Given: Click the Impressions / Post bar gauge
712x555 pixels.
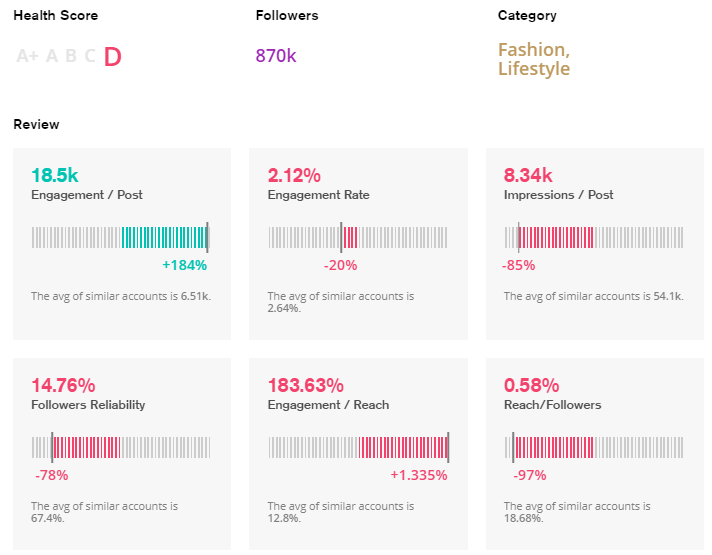Looking at the screenshot, I should point(594,237).
